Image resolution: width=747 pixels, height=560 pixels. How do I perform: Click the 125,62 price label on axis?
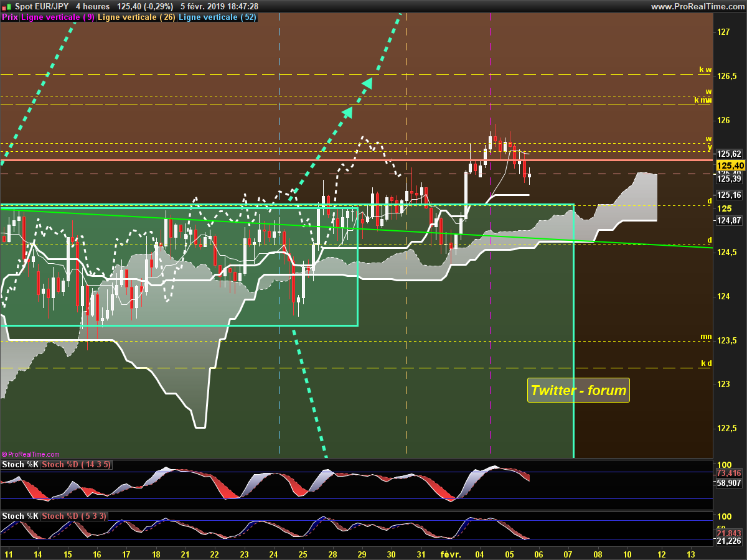728,154
